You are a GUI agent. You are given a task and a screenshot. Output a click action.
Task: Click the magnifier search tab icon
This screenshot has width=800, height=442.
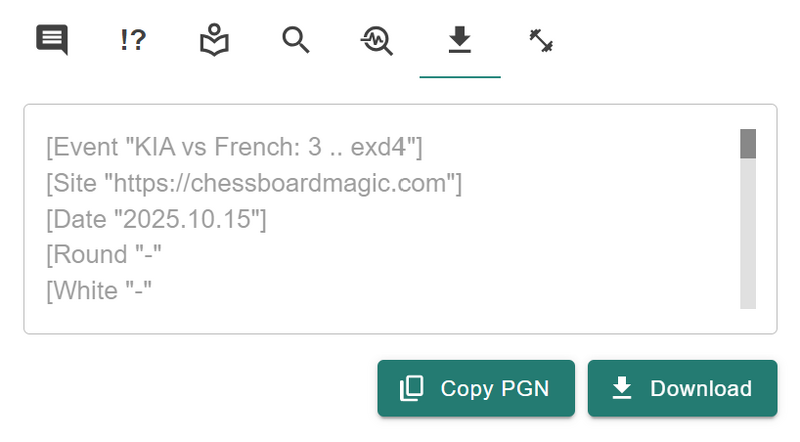click(296, 40)
